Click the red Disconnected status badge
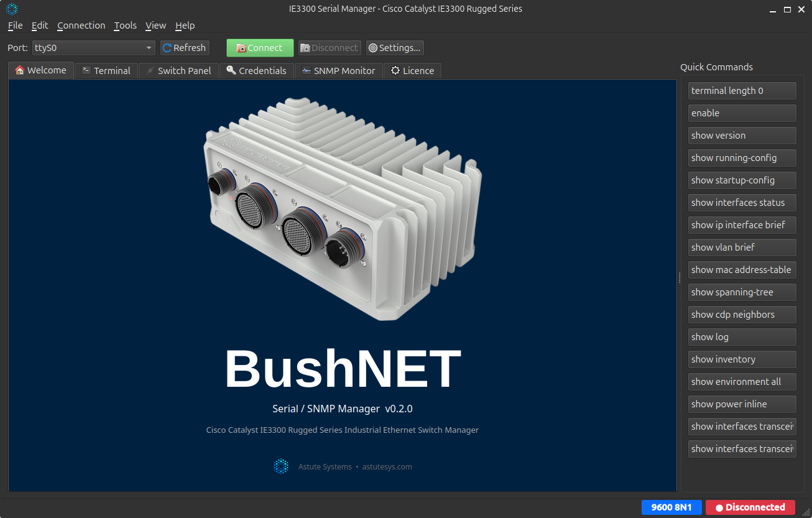812x518 pixels. coord(750,507)
